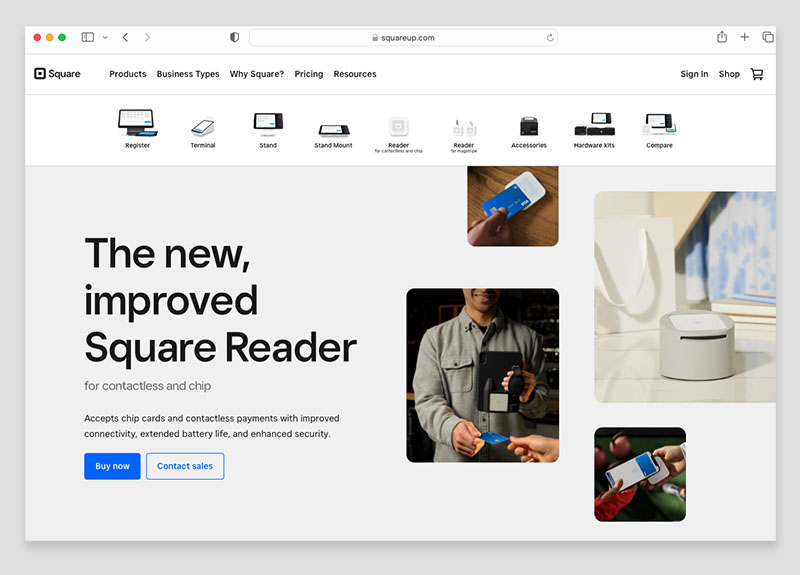Show the tab overview icon
This screenshot has height=575, width=800.
click(768, 37)
